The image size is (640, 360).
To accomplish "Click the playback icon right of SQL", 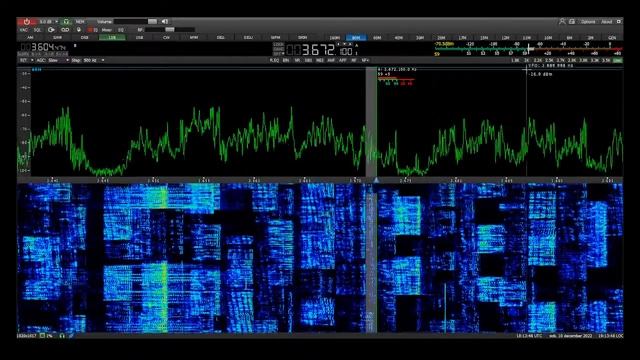I will [51, 30].
